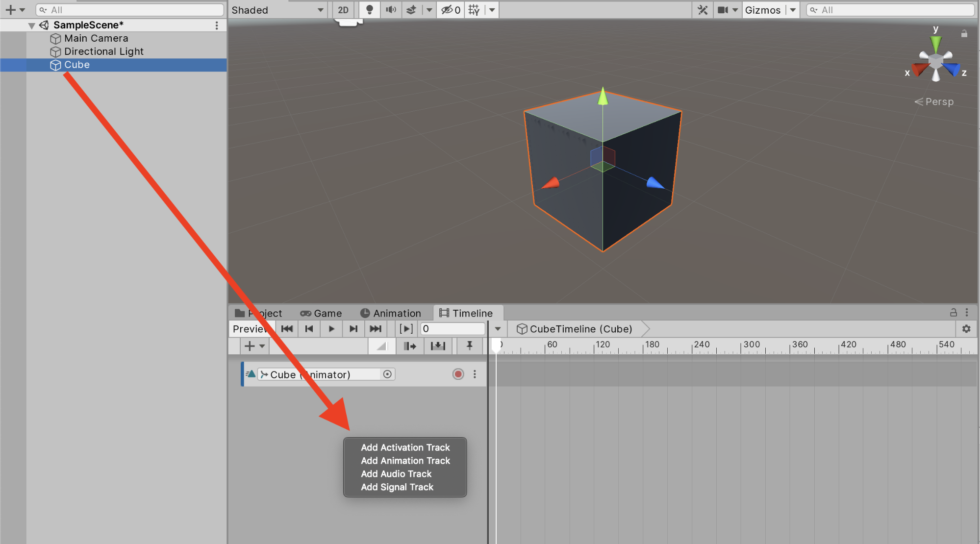This screenshot has height=544, width=980.
Task: Select Main Camera in Hierarchy
Action: [x=96, y=38]
